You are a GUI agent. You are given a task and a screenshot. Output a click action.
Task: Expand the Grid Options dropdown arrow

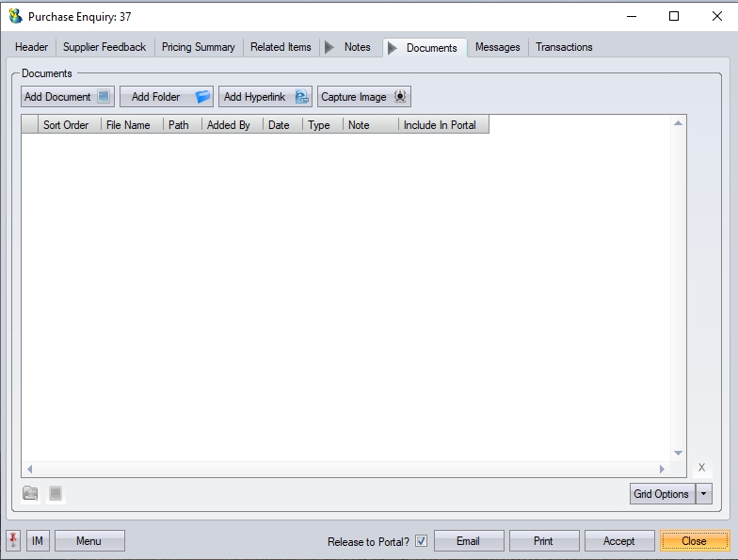704,494
